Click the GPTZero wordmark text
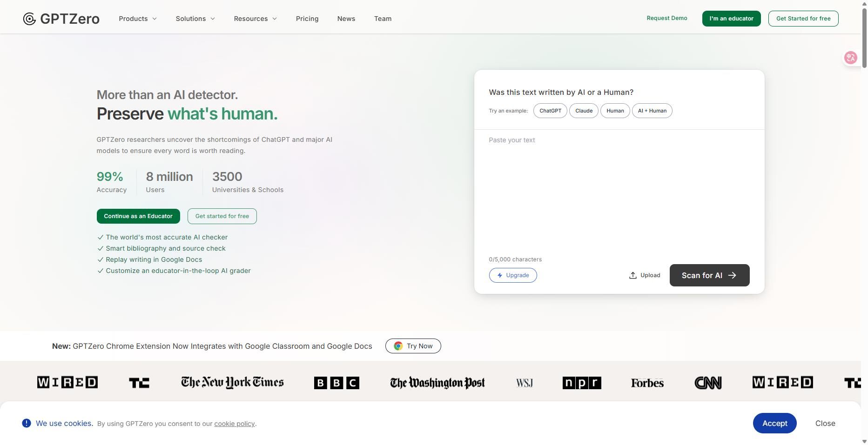 point(70,19)
